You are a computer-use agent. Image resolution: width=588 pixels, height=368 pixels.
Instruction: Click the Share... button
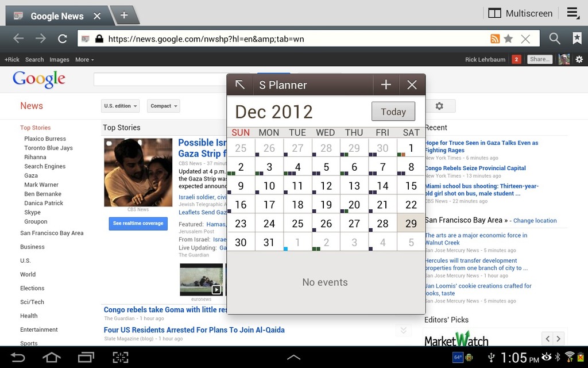pyautogui.click(x=540, y=59)
